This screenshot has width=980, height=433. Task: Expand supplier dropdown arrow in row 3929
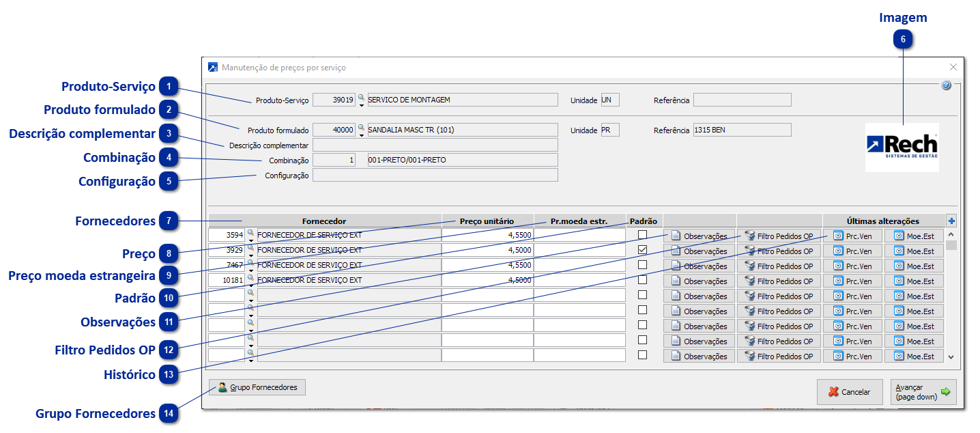tap(250, 255)
